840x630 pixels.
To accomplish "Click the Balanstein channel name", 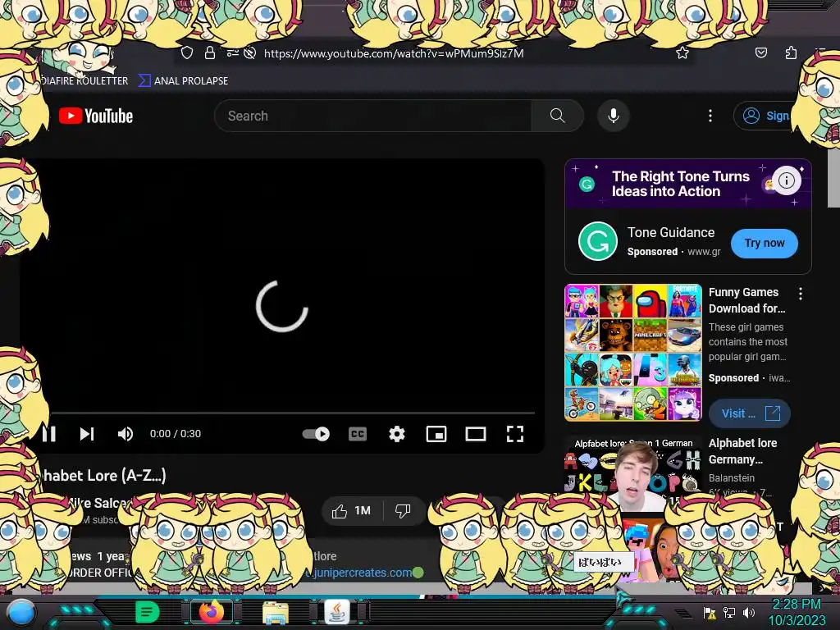I will coord(731,478).
